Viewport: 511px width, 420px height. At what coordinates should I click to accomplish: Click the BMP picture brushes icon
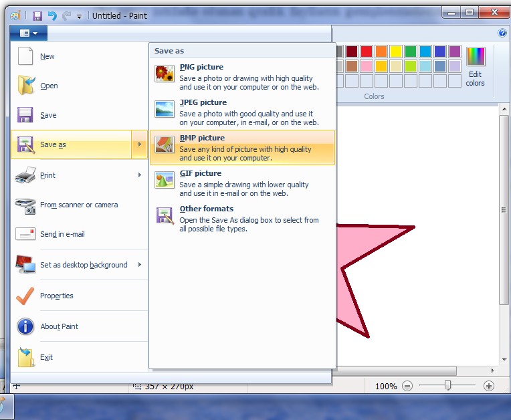[x=165, y=144]
